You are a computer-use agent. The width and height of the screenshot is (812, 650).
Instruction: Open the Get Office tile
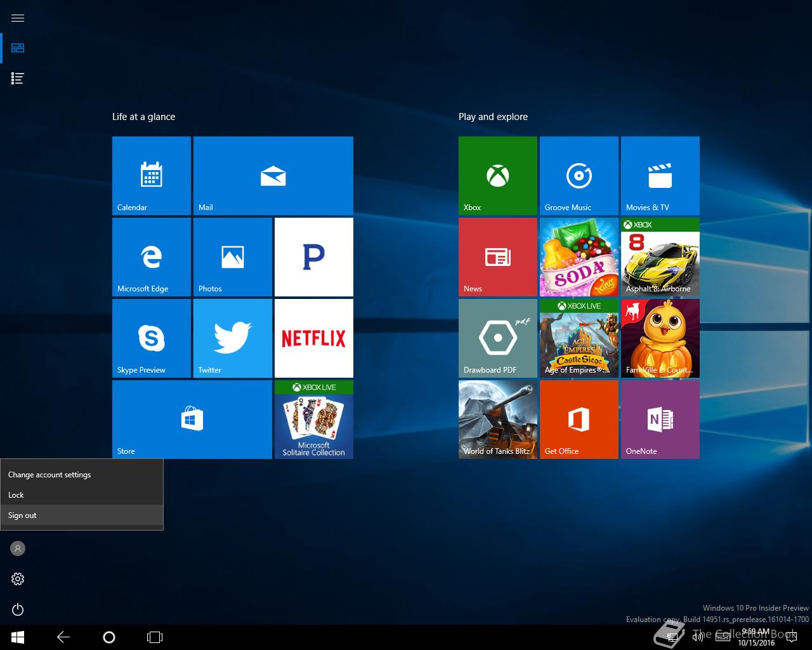pos(579,420)
